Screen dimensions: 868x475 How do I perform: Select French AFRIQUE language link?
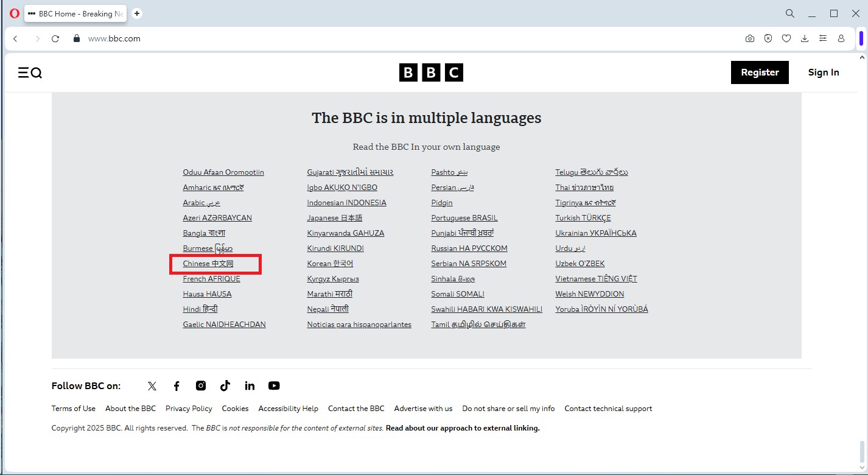[211, 279]
